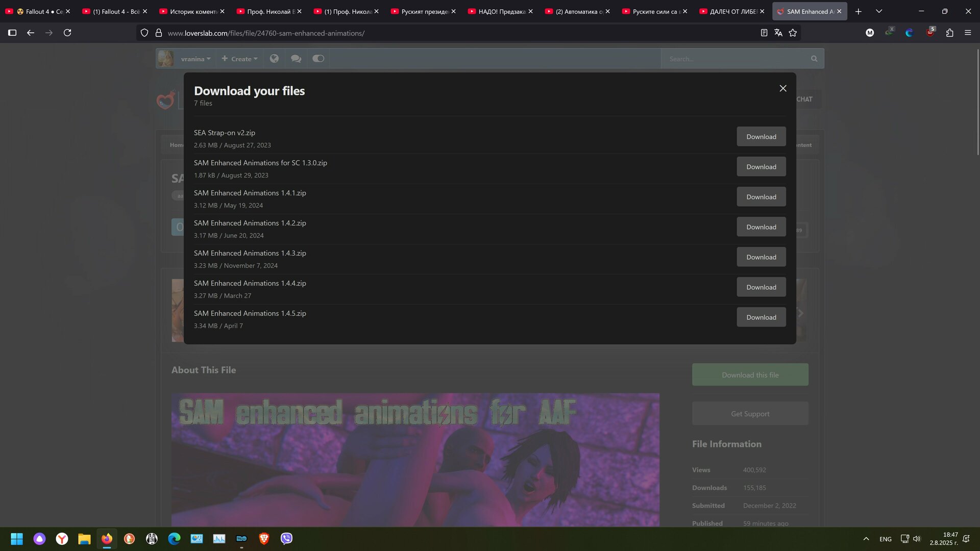The image size is (980, 551).
Task: Open notifications globe icon
Action: point(274,59)
